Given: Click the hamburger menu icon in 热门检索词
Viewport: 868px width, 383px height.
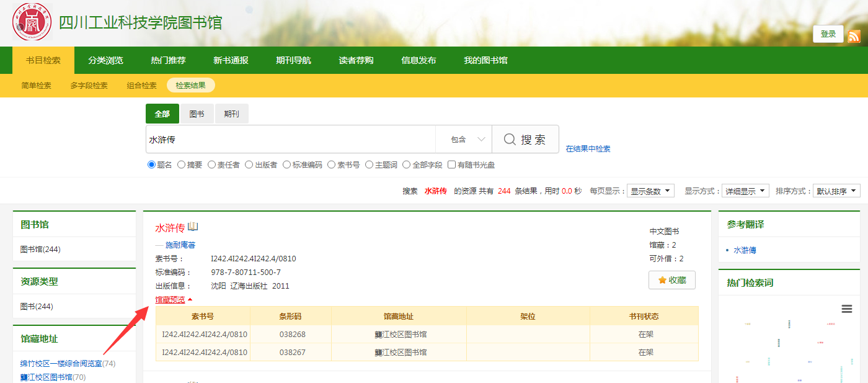Looking at the screenshot, I should tap(846, 309).
